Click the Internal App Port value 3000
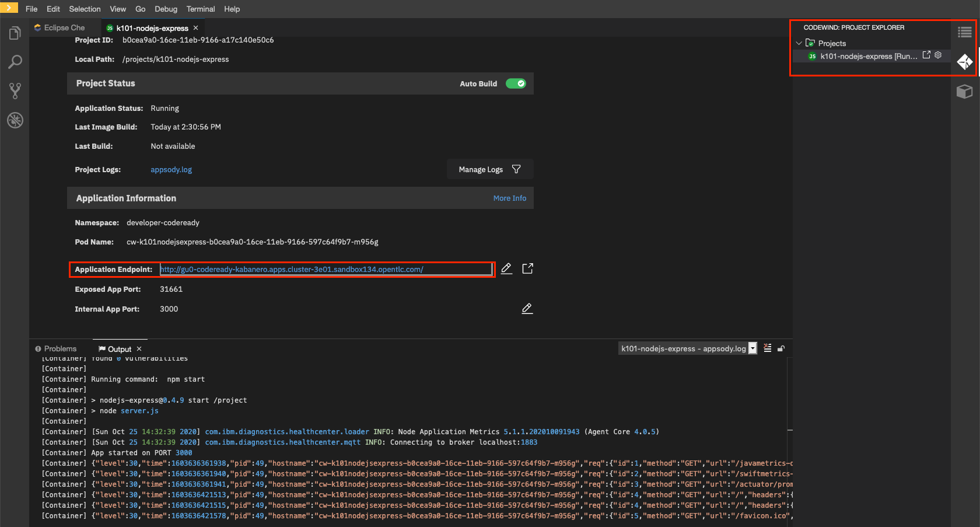Screen dimensions: 980x527 point(169,309)
